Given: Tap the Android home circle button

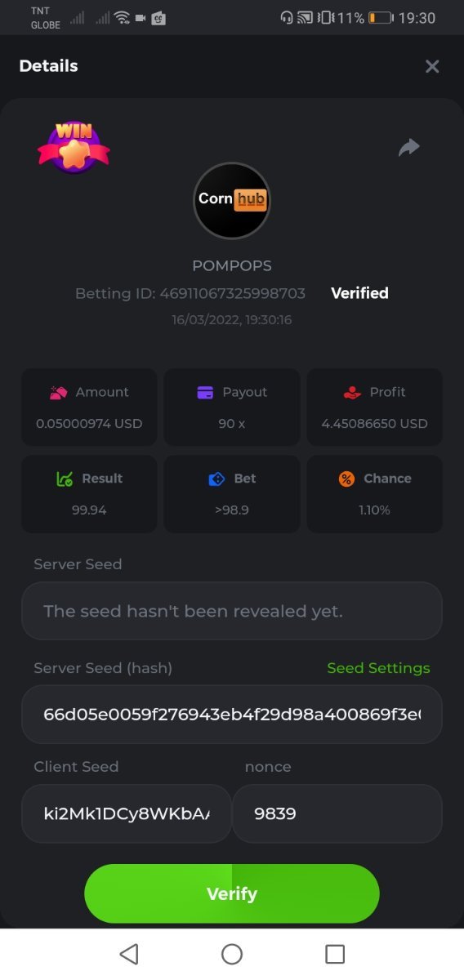Looking at the screenshot, I should pos(232,954).
